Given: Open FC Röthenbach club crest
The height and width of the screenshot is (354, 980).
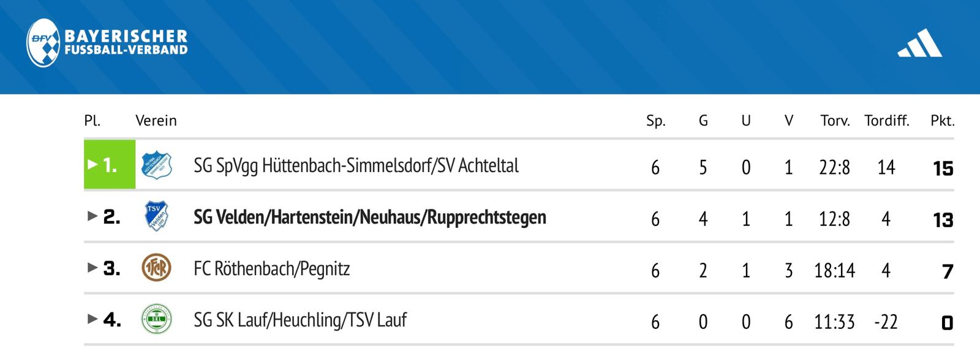Looking at the screenshot, I should tap(156, 268).
